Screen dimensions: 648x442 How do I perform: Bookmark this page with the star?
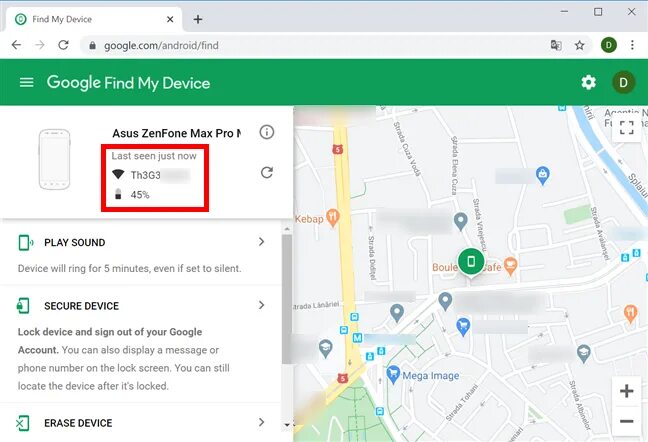coord(579,45)
